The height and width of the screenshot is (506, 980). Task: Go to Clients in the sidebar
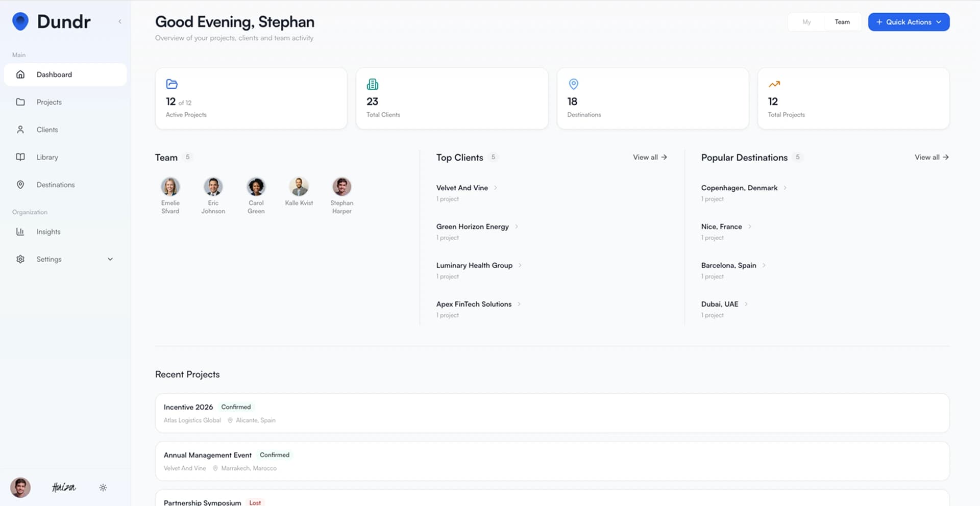point(65,130)
